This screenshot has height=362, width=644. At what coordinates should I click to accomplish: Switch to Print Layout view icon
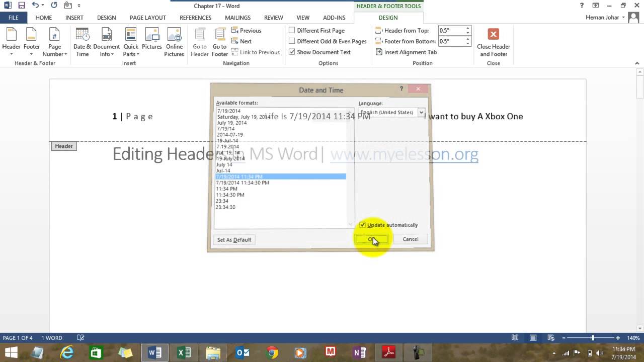[x=533, y=338]
